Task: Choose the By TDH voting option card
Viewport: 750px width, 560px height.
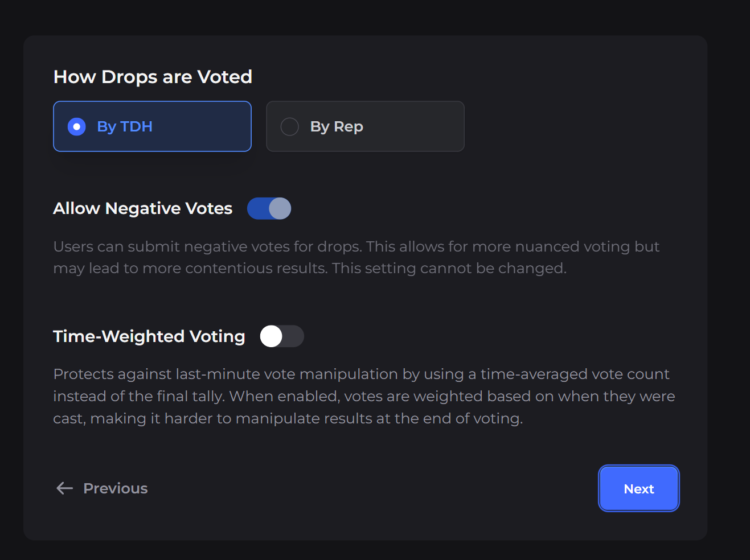Action: (x=194, y=126)
